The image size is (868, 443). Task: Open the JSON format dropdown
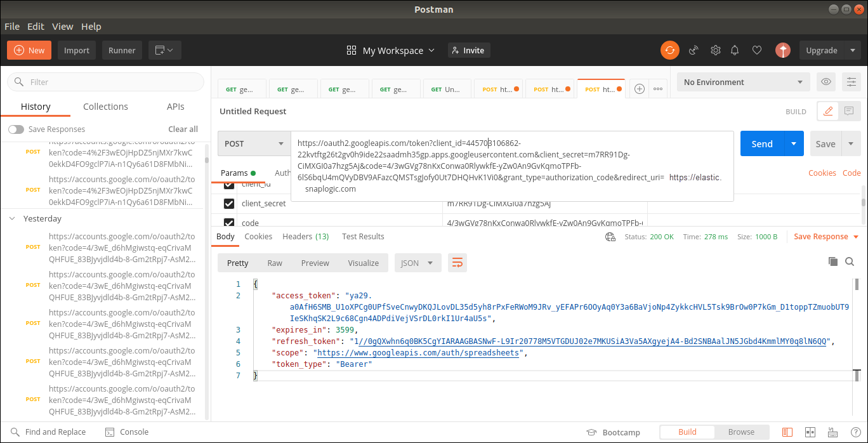coord(418,263)
